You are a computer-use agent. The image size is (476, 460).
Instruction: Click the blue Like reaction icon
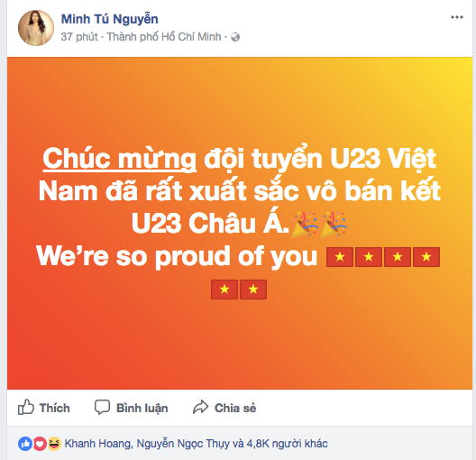pyautogui.click(x=25, y=444)
